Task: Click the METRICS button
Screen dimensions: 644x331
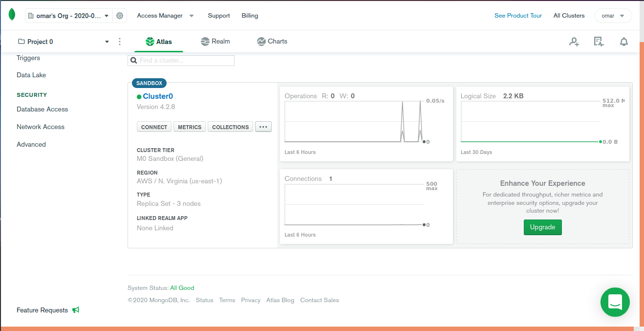Action: tap(190, 127)
